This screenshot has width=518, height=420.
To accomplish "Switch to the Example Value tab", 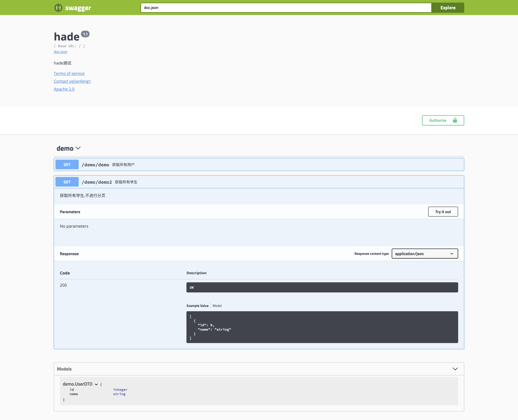I will coord(197,306).
